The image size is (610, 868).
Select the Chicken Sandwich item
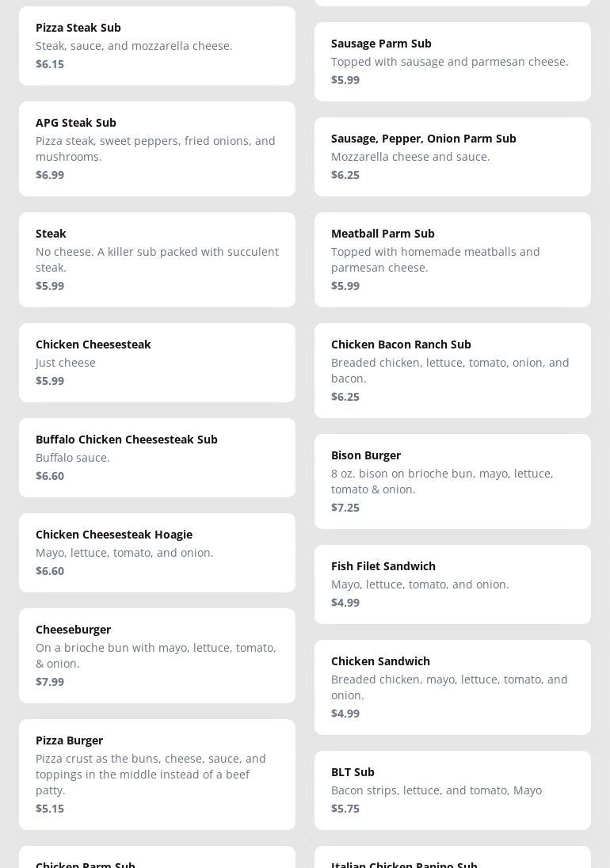tap(453, 687)
